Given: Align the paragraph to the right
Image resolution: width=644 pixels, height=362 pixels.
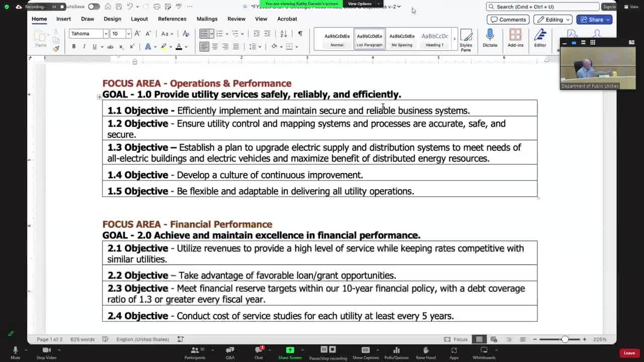Looking at the screenshot, I should [x=225, y=46].
